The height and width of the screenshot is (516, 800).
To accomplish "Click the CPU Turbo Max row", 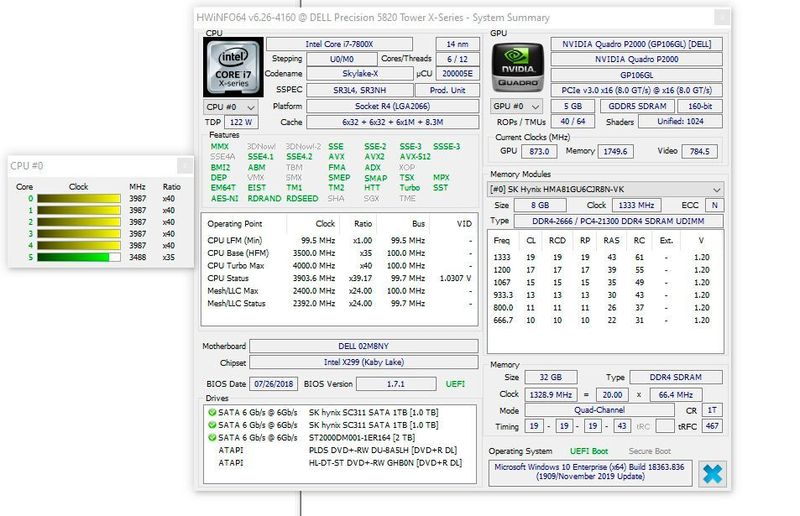I will (x=339, y=265).
